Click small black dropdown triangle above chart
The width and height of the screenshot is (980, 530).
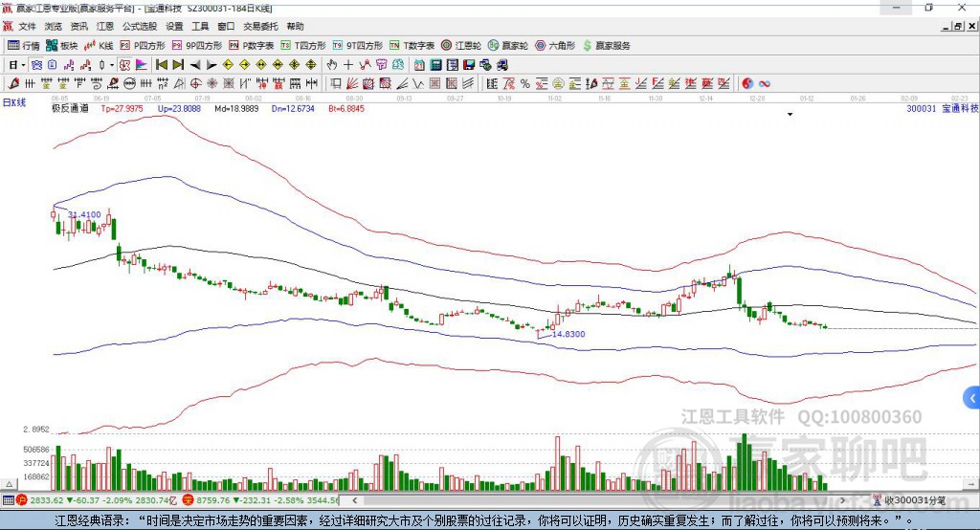coord(790,115)
